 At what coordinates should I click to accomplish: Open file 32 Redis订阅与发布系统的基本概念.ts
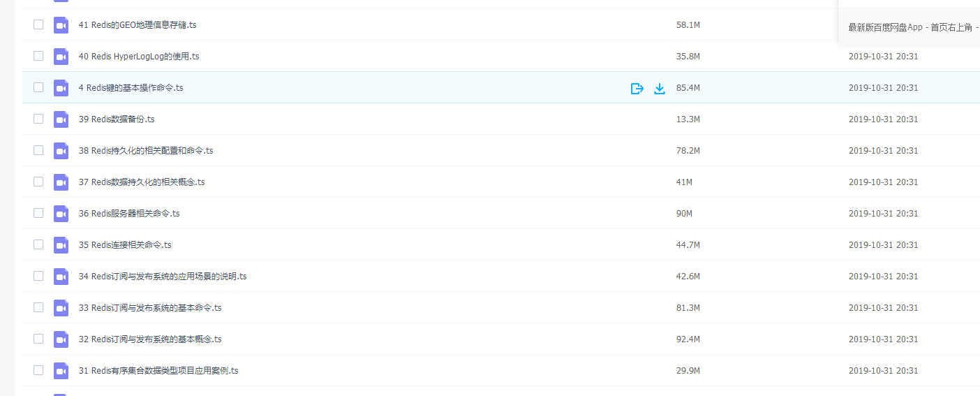[150, 339]
